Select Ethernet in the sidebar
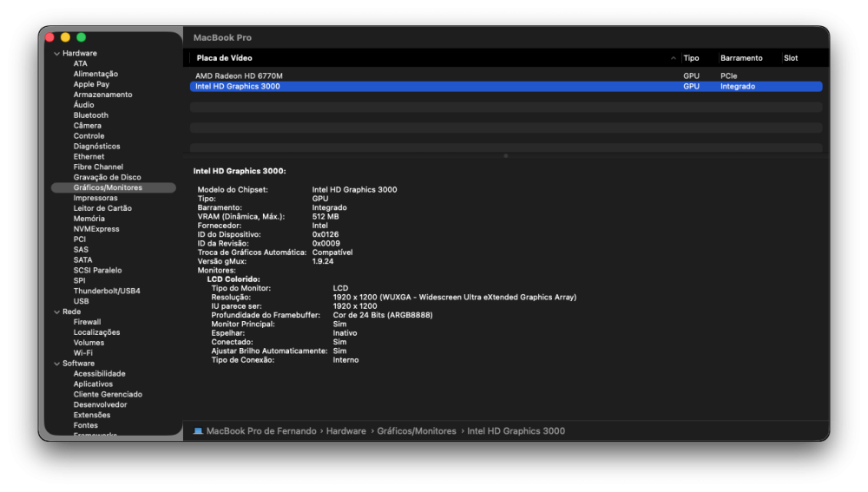This screenshot has width=868, height=492. click(x=89, y=156)
